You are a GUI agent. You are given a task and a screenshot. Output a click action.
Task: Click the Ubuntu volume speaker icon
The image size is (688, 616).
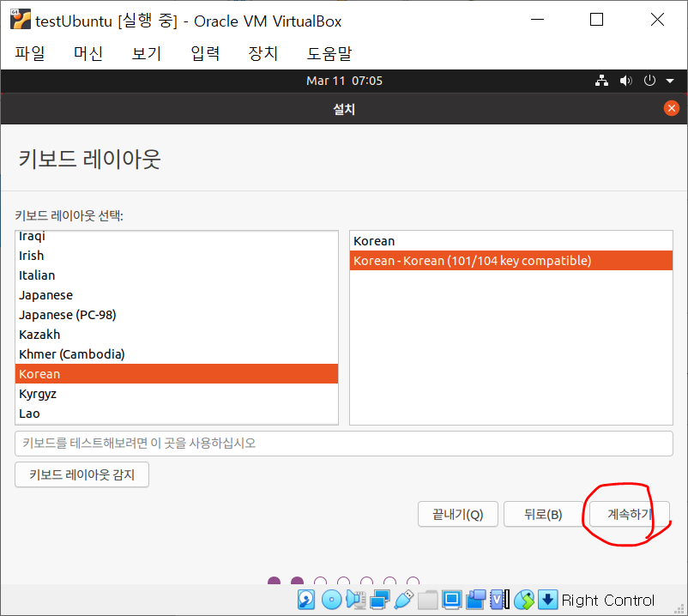pos(625,81)
